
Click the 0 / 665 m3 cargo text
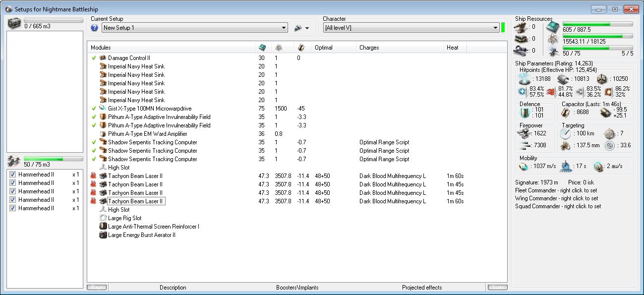tap(37, 26)
